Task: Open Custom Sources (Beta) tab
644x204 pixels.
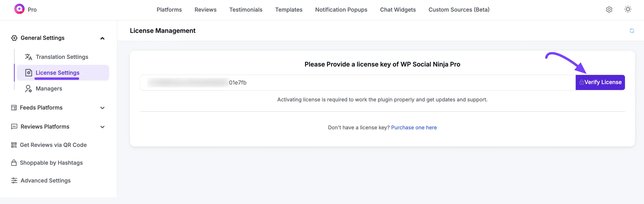Action: point(459,9)
